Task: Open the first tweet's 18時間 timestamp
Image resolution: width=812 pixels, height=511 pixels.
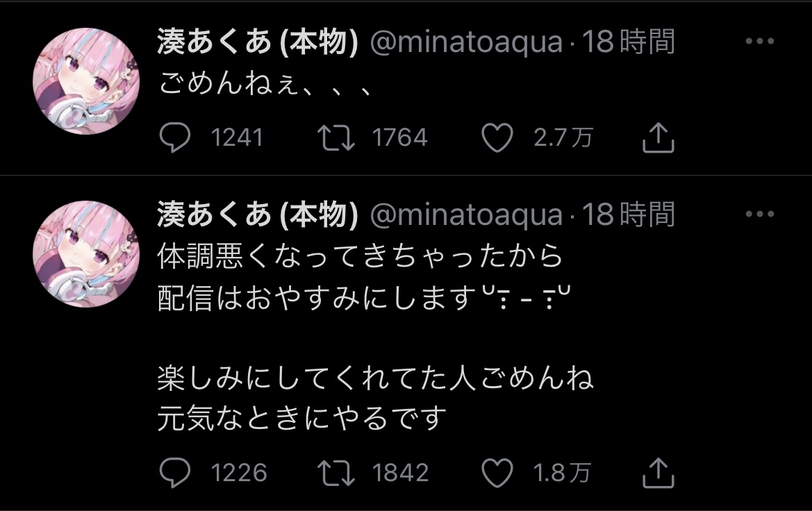Action: point(628,43)
